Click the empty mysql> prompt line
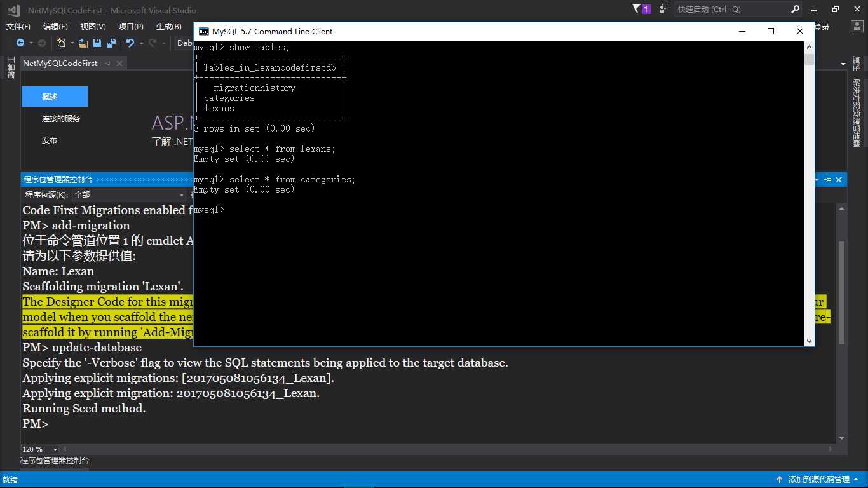The height and width of the screenshot is (488, 868). coord(208,210)
